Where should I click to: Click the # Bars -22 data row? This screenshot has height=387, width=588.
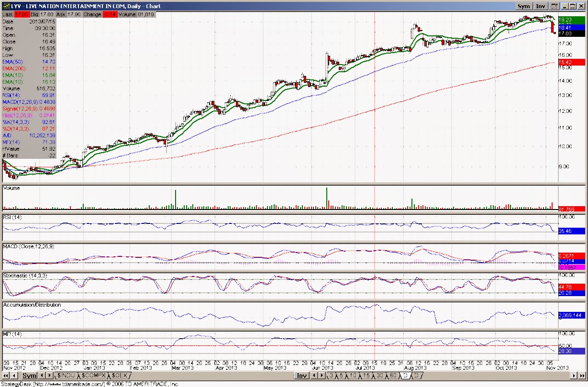29,155
